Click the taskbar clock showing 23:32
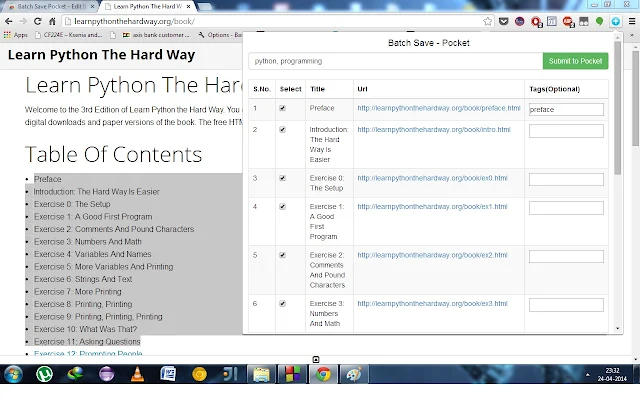This screenshot has width=640, height=400. tap(612, 374)
